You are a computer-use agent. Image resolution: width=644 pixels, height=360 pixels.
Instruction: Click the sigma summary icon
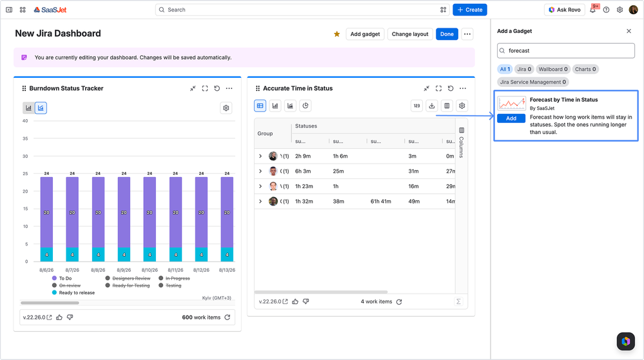459,301
